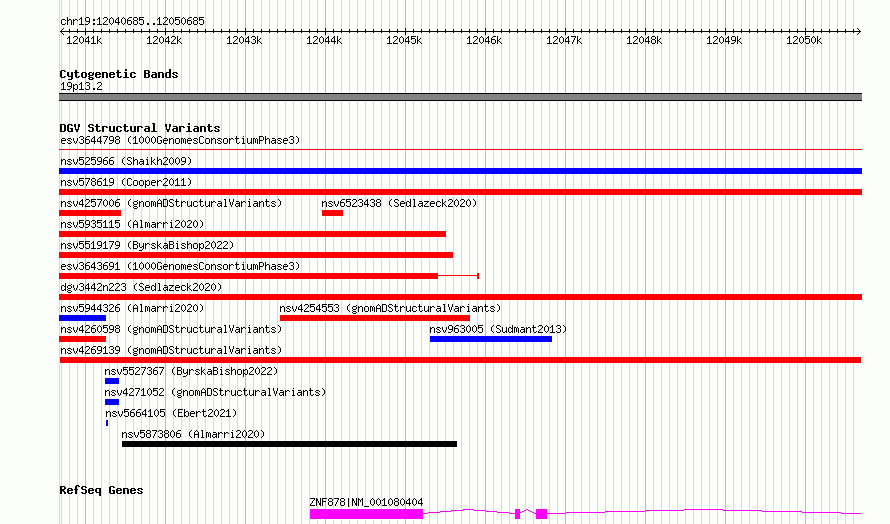Open variant nsv5519179 (ByrskaBishop2022) label
The height and width of the screenshot is (524, 890).
(x=147, y=245)
